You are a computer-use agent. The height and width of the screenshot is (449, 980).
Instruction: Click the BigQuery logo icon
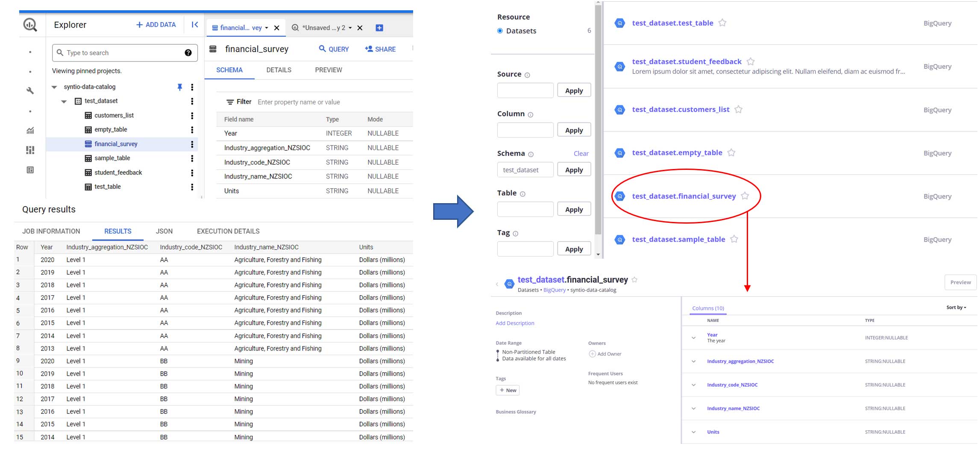point(30,25)
